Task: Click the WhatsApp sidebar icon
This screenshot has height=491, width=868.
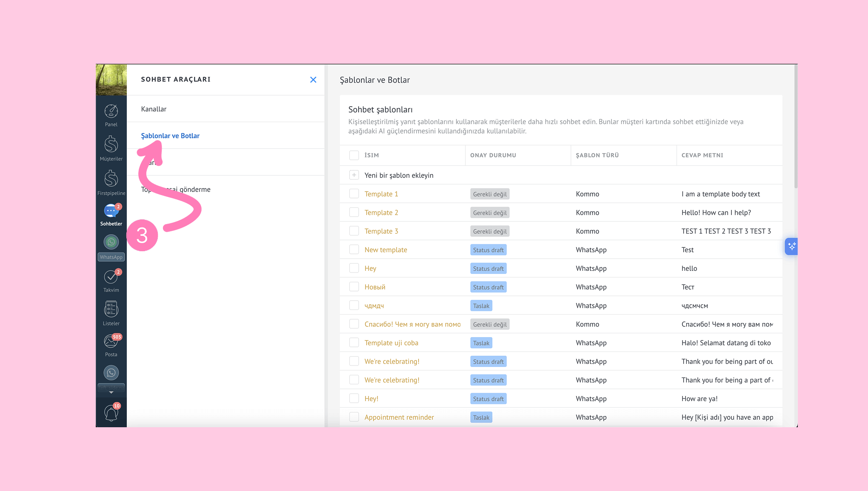Action: 111,243
